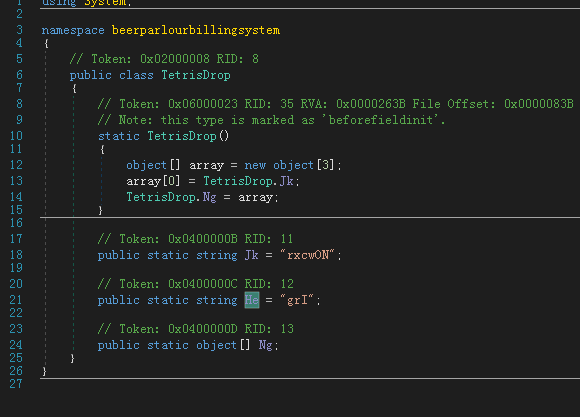This screenshot has width=580, height=417.
Task: Click the Token 0x02000008 class comment
Action: tap(164, 59)
